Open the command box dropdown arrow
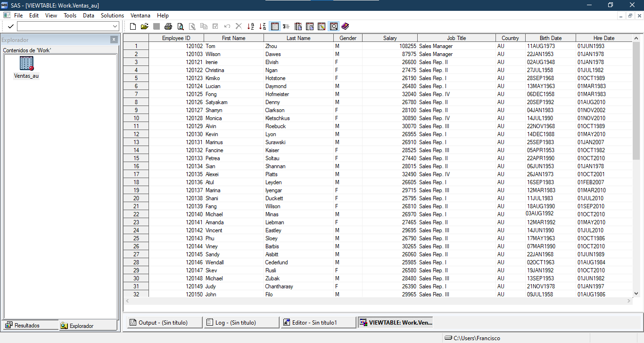This screenshot has height=343, width=644. pos(116,26)
